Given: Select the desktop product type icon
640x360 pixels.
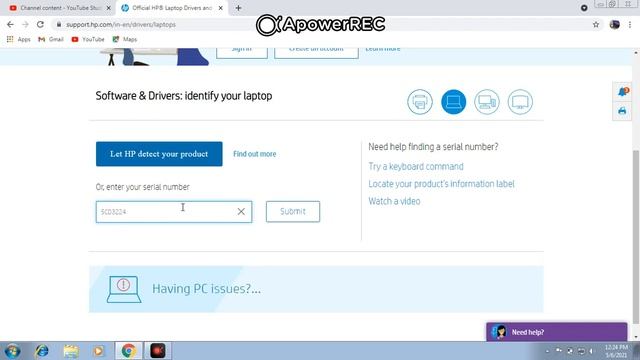Looking at the screenshot, I should (487, 102).
